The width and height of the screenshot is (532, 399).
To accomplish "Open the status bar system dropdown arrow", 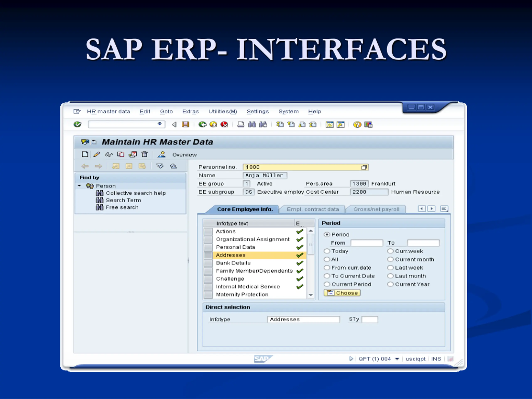I will [397, 359].
